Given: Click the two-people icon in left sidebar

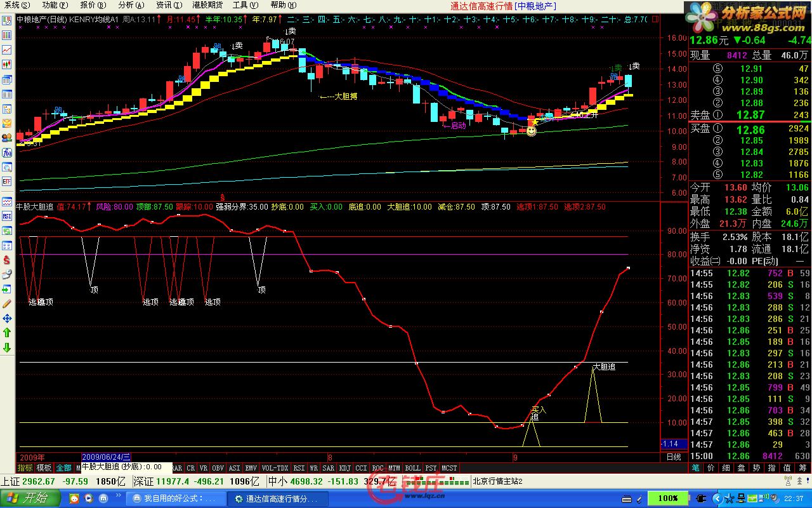Looking at the screenshot, I should (7, 138).
